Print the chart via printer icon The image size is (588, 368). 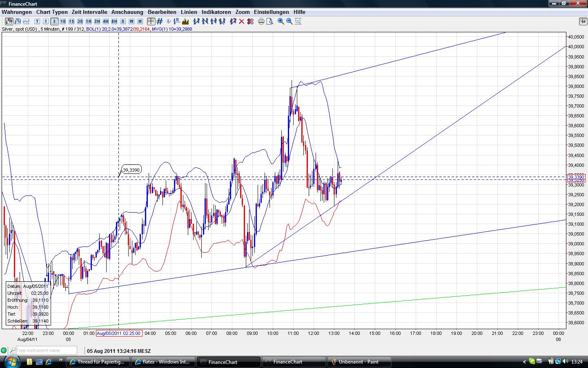261,21
